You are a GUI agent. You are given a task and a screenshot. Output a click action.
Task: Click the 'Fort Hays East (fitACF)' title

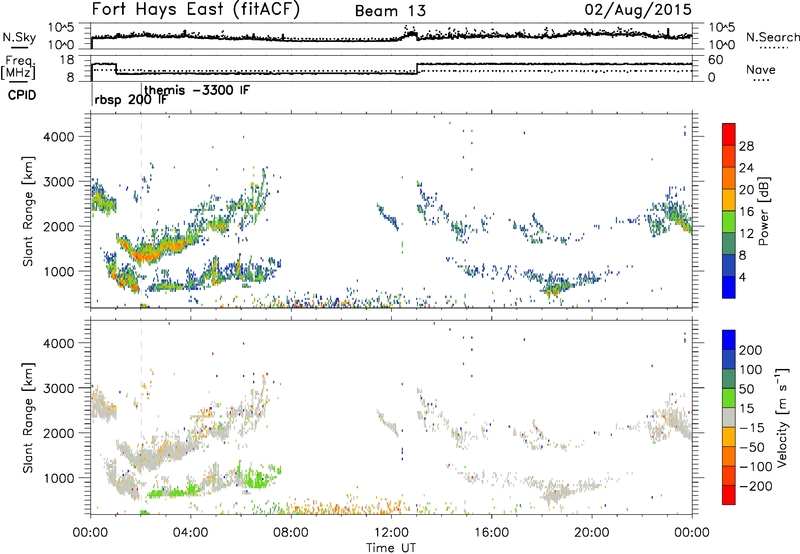[196, 9]
